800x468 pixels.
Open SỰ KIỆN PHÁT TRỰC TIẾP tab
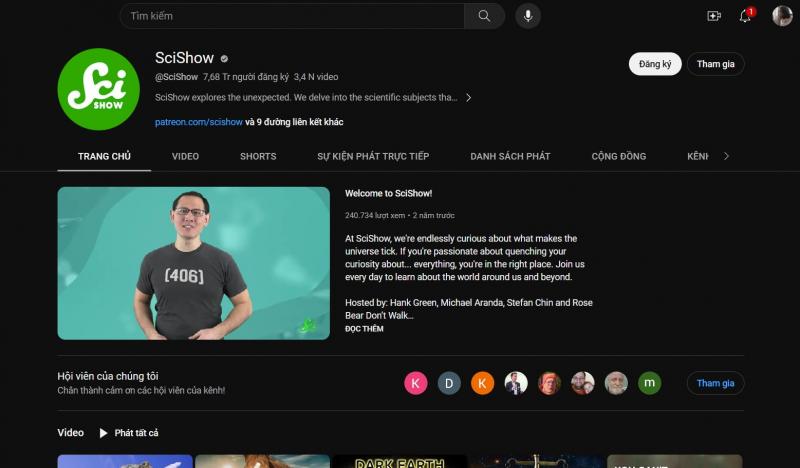coord(373,156)
